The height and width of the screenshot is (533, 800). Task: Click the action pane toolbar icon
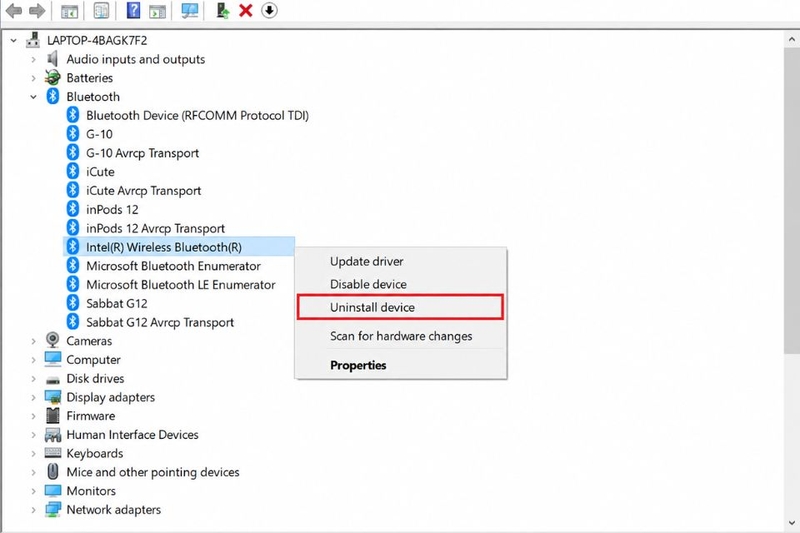click(x=157, y=11)
